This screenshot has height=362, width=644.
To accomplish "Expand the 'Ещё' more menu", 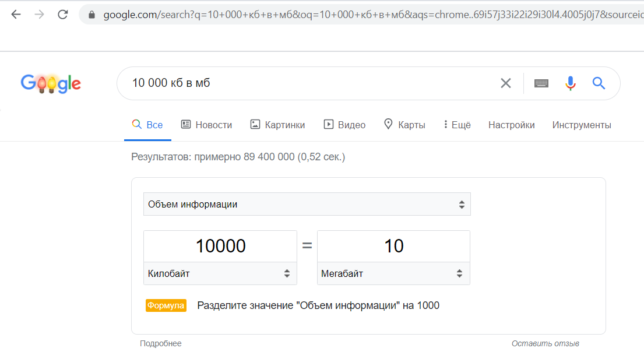I will (x=457, y=125).
